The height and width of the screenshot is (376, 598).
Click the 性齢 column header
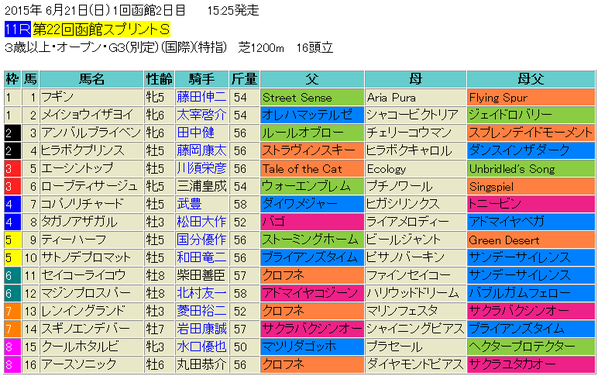coord(159,79)
